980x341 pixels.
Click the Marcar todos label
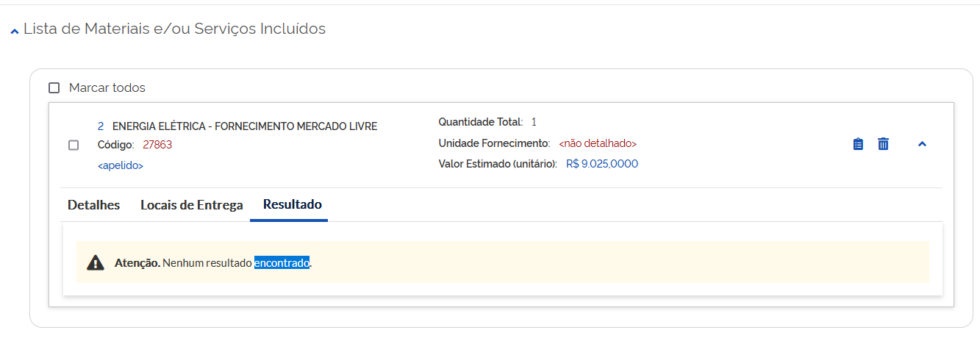[107, 87]
